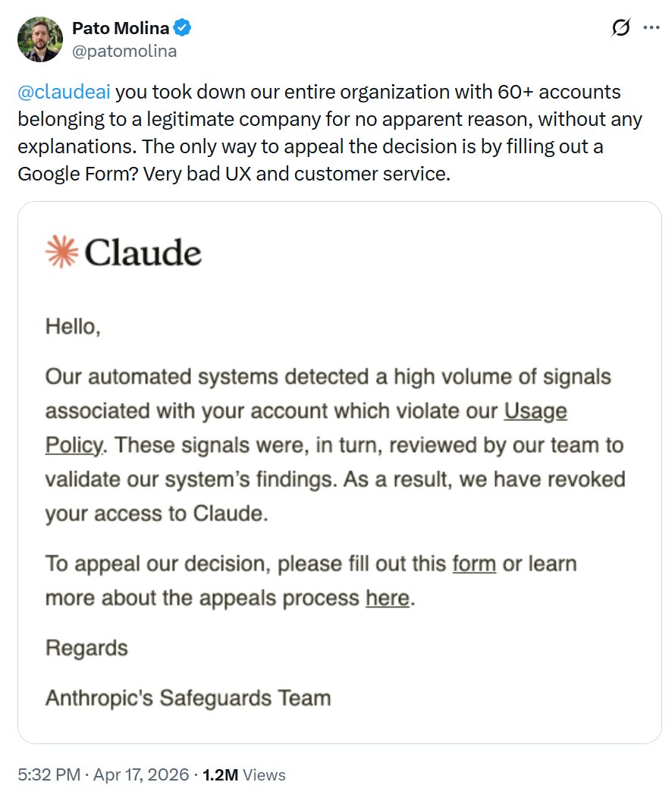Screen dimensions: 672x801
Task: Open the underlined "form" appeal link
Action: (474, 564)
